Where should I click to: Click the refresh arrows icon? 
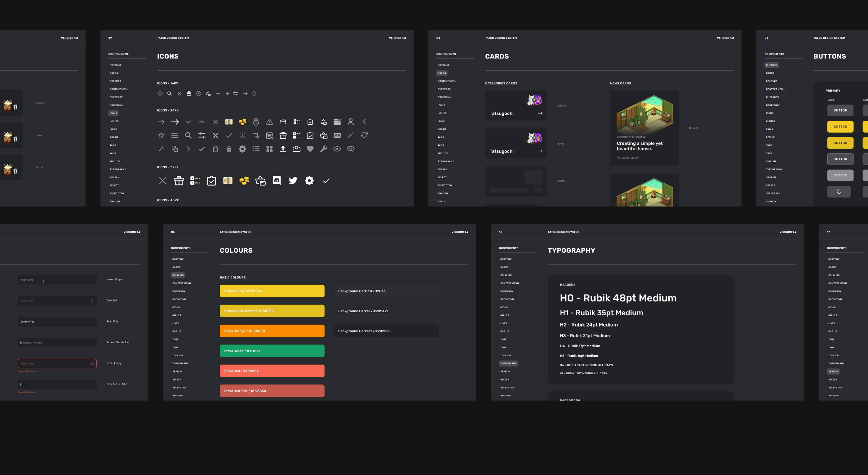(x=364, y=135)
